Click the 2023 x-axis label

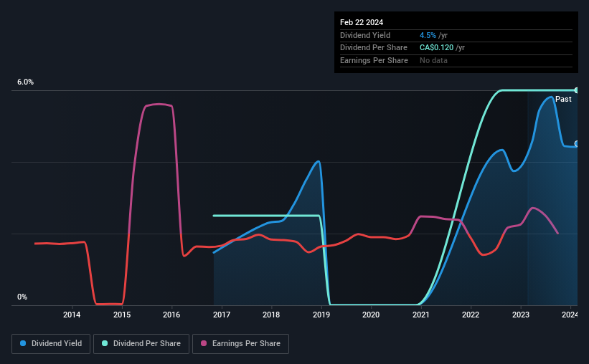pos(521,315)
